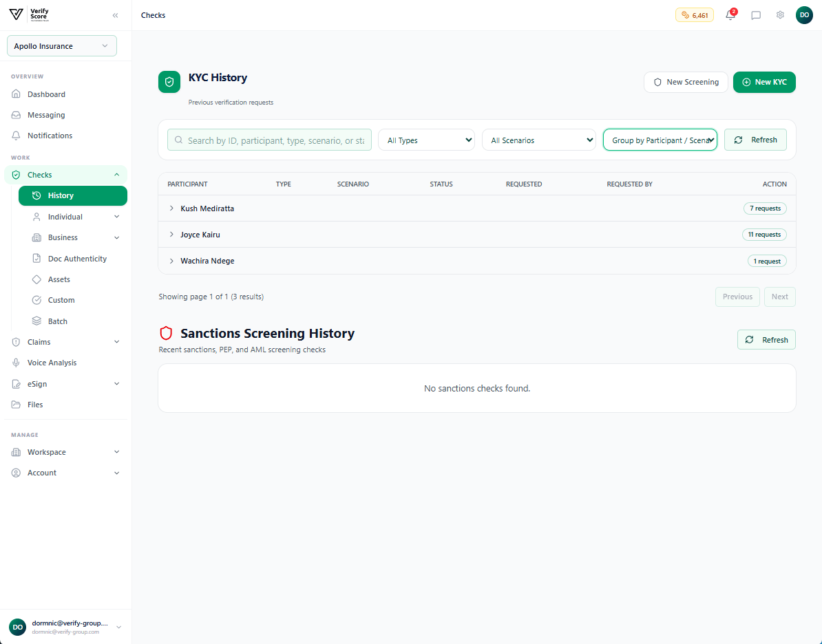This screenshot has height=644, width=822.
Task: Open the Group by Participant / Scenario dropdown
Action: click(660, 140)
